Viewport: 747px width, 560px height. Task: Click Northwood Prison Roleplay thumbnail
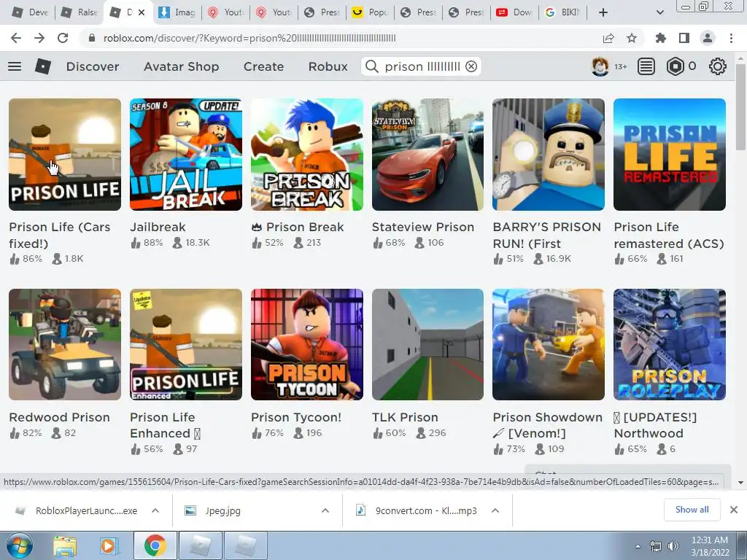(x=670, y=344)
